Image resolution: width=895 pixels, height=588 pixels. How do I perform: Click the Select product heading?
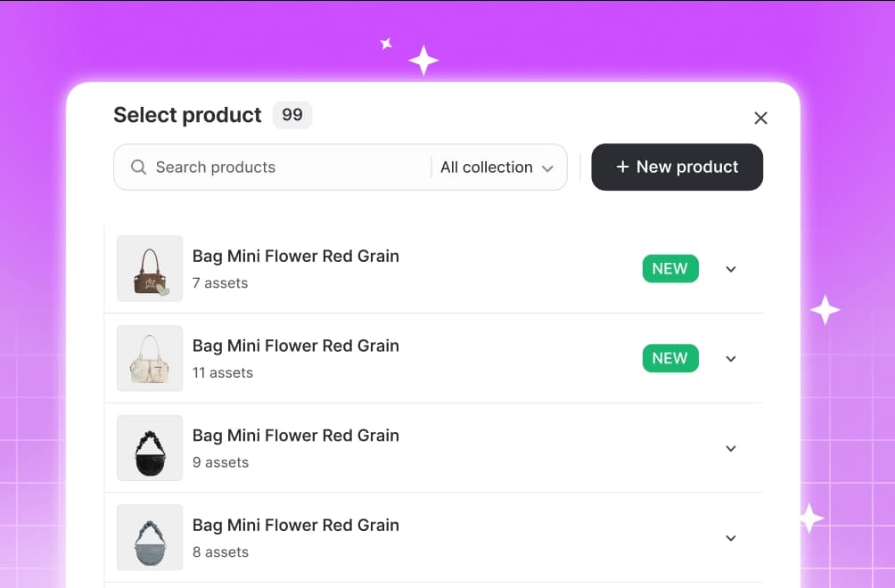tap(187, 115)
